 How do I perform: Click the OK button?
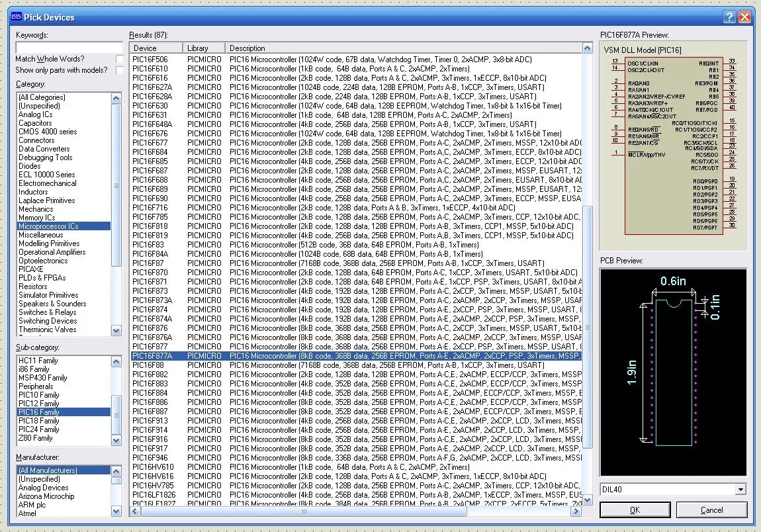(635, 510)
